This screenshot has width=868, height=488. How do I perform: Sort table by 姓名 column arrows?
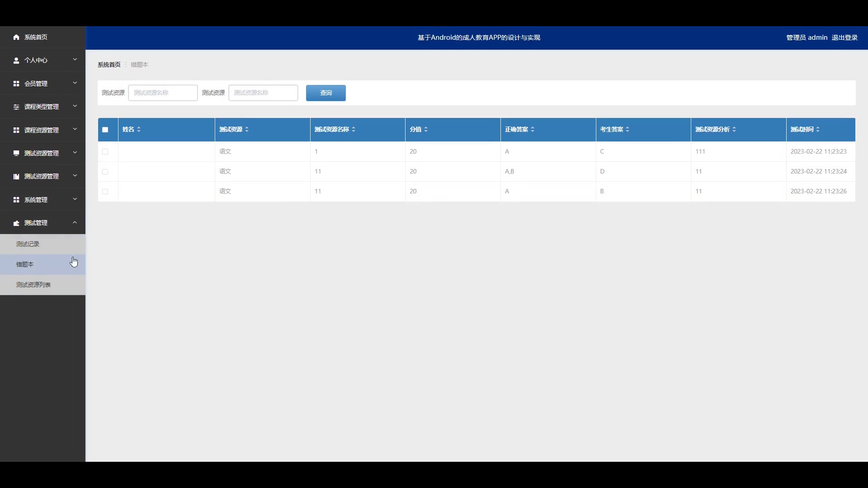139,130
